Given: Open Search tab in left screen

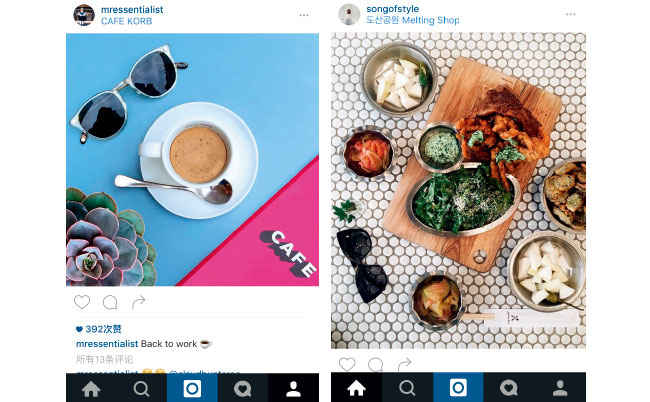Looking at the screenshot, I should 142,389.
